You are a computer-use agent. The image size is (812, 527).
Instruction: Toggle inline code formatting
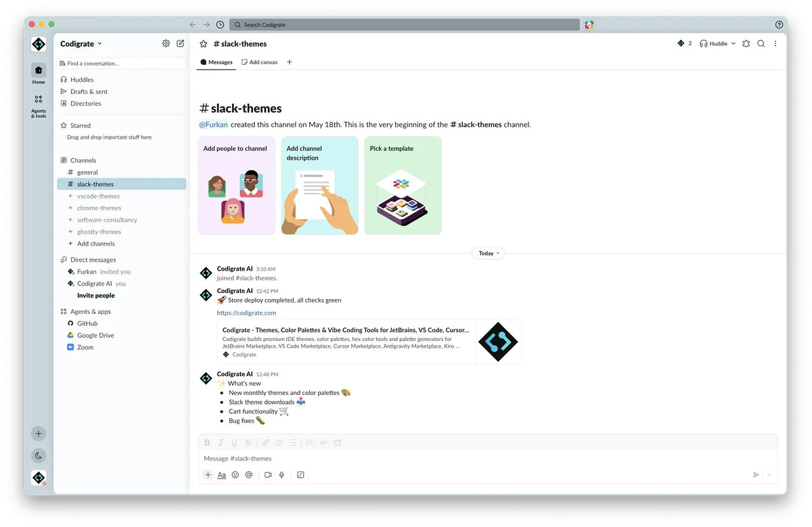click(x=323, y=442)
